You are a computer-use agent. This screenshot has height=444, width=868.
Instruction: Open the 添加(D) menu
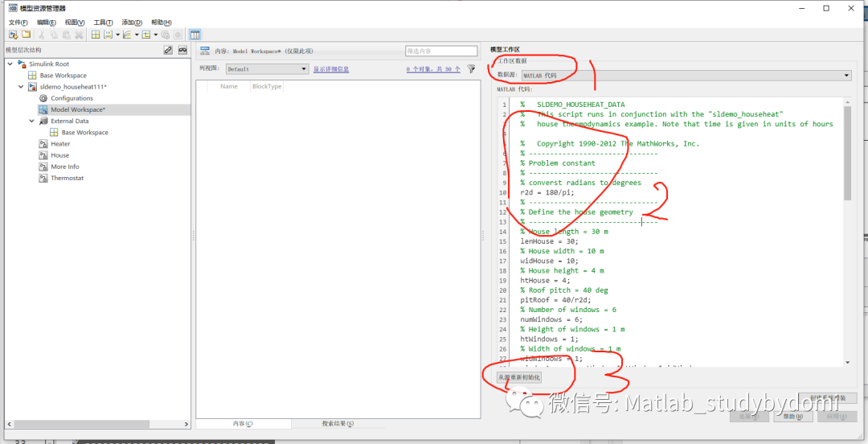coord(132,23)
